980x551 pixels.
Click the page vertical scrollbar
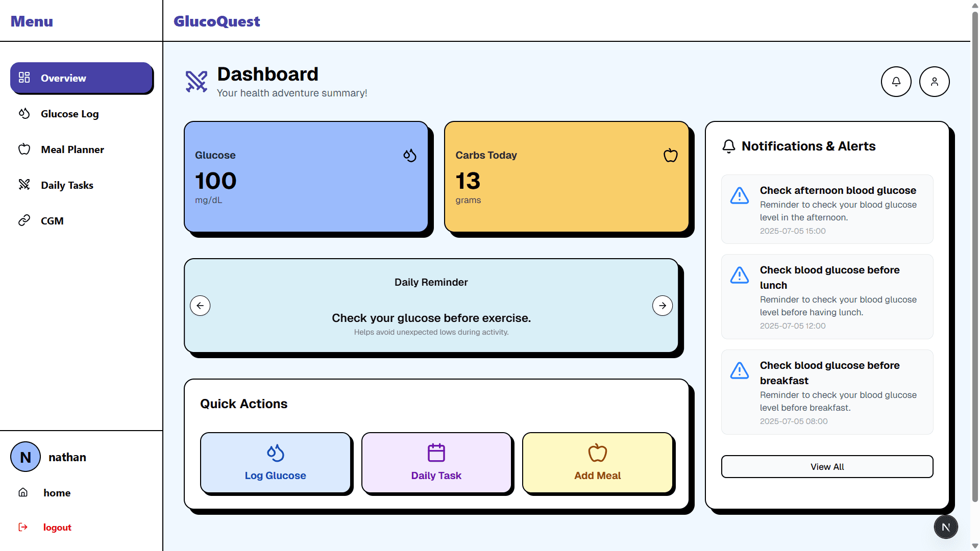(x=975, y=255)
